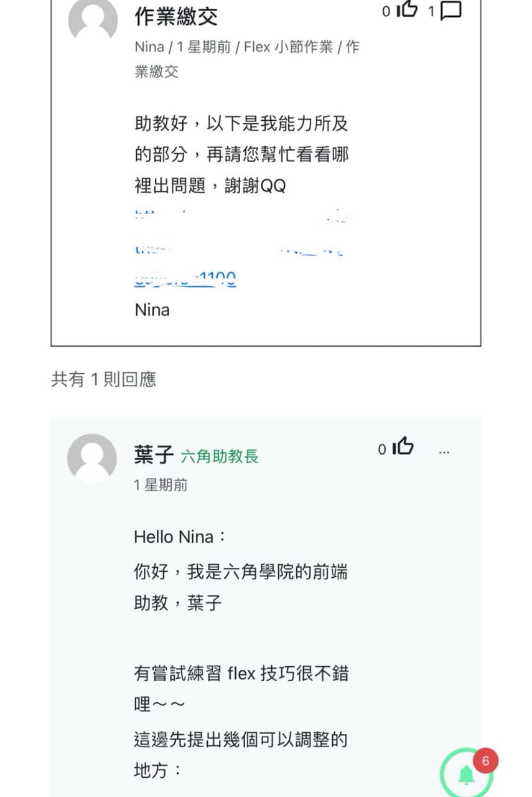The image size is (532, 797).
Task: Tap the 六角助教長 role badge
Action: (220, 457)
